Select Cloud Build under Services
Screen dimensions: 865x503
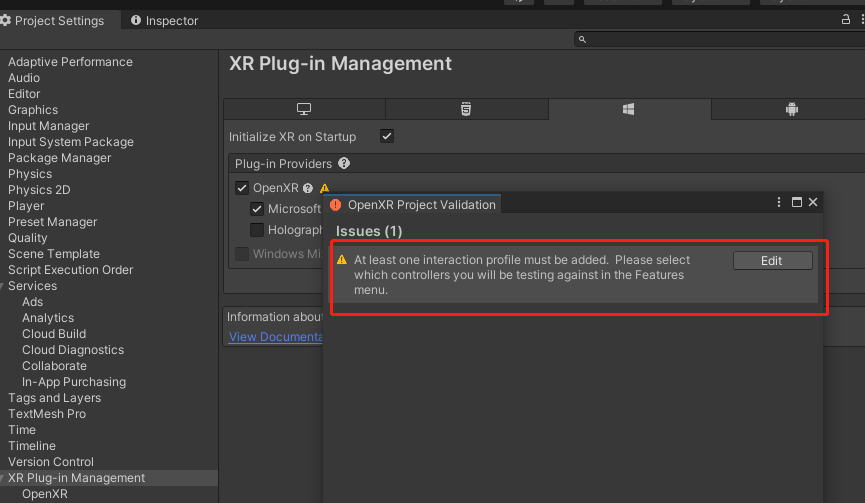click(x=54, y=334)
